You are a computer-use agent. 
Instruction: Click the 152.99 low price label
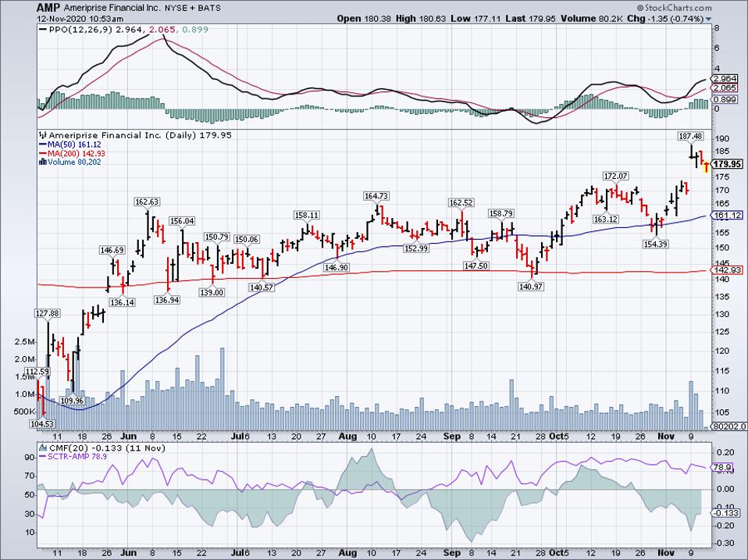click(x=415, y=248)
